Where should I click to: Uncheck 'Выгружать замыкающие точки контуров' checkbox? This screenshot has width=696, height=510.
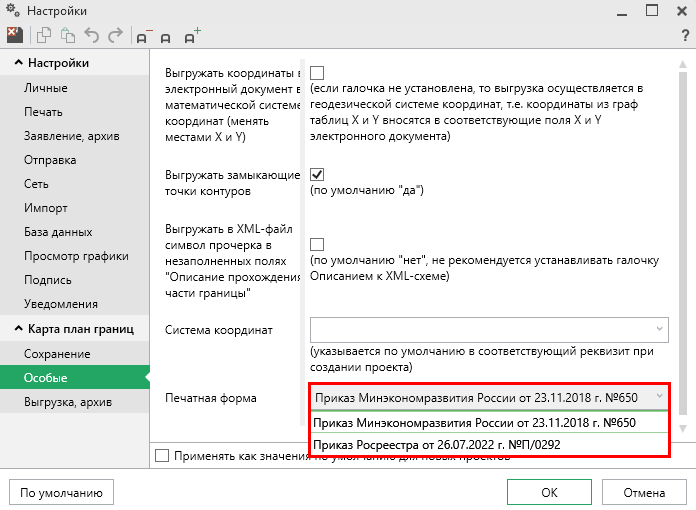pos(317,174)
